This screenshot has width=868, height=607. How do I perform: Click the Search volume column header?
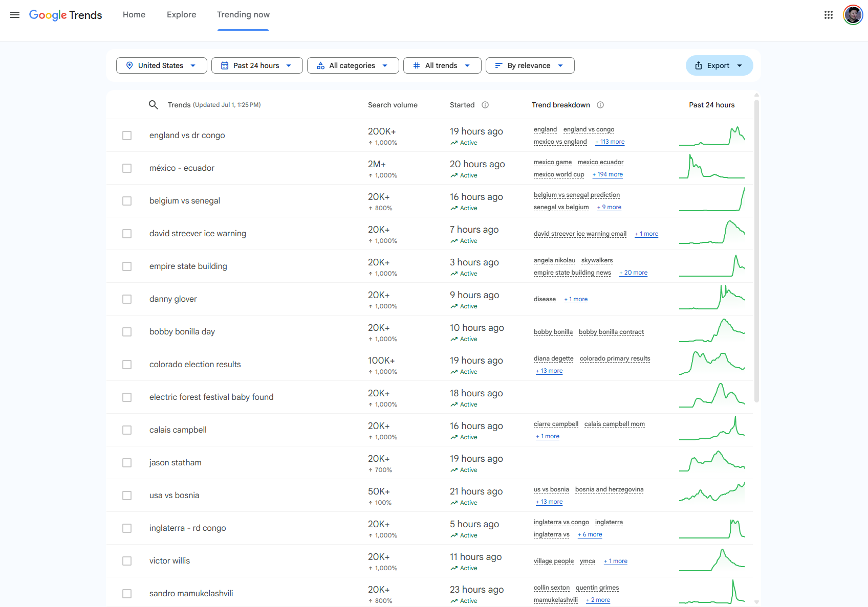[393, 105]
